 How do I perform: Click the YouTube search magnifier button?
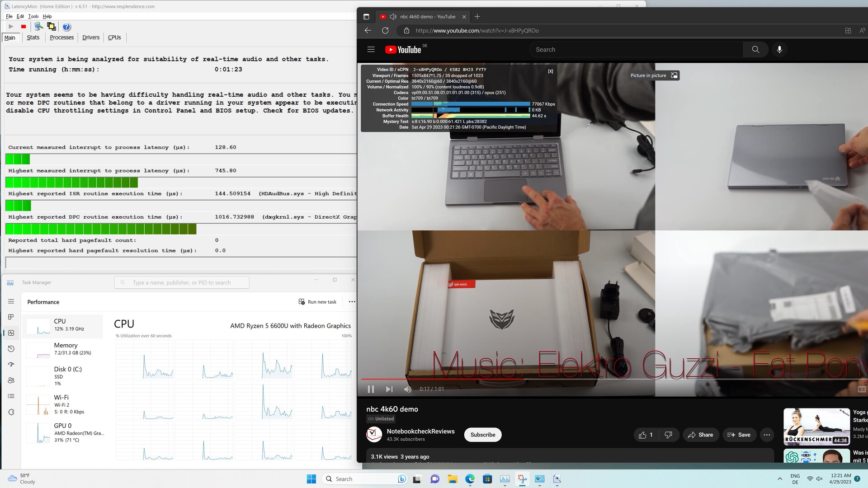[755, 50]
